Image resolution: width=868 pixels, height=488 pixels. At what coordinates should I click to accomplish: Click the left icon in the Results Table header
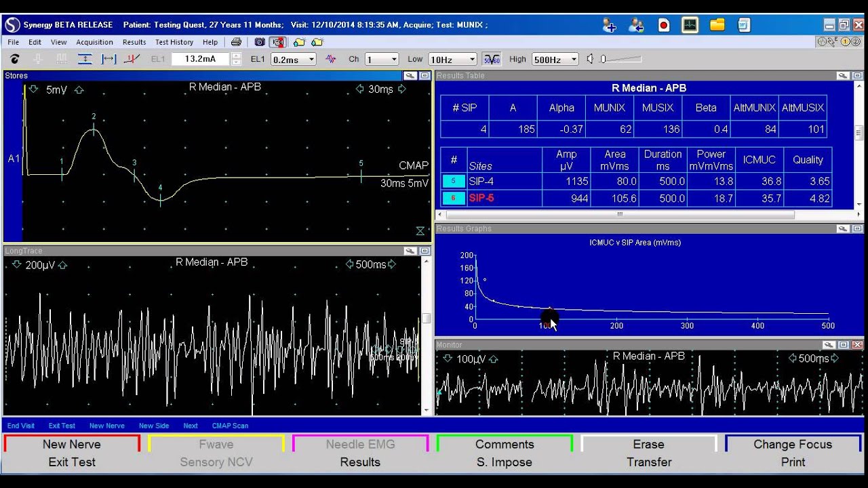(x=842, y=76)
